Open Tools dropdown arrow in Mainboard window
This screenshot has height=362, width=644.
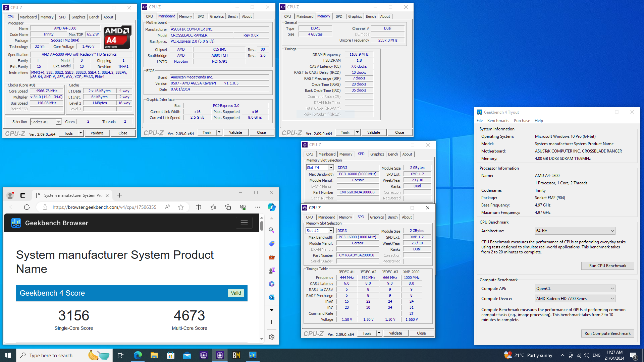pos(219,132)
